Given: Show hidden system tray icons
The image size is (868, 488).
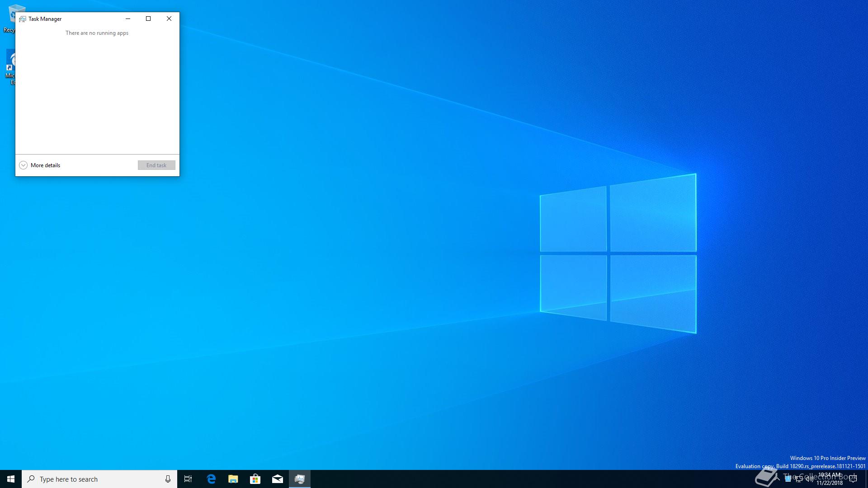Looking at the screenshot, I should (x=777, y=479).
